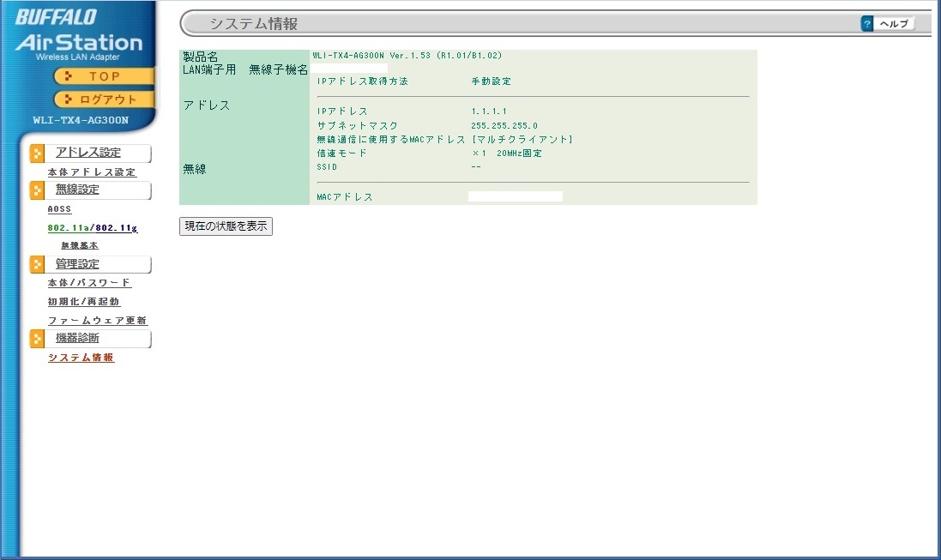This screenshot has height=560, width=941.
Task: Click the システム情報 page heading
Action: pos(253,24)
